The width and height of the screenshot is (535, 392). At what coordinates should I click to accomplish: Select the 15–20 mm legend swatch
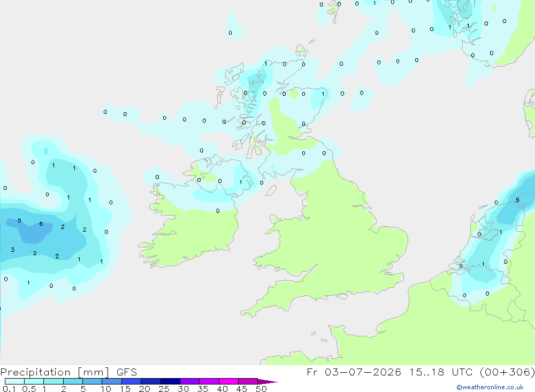pyautogui.click(x=132, y=381)
